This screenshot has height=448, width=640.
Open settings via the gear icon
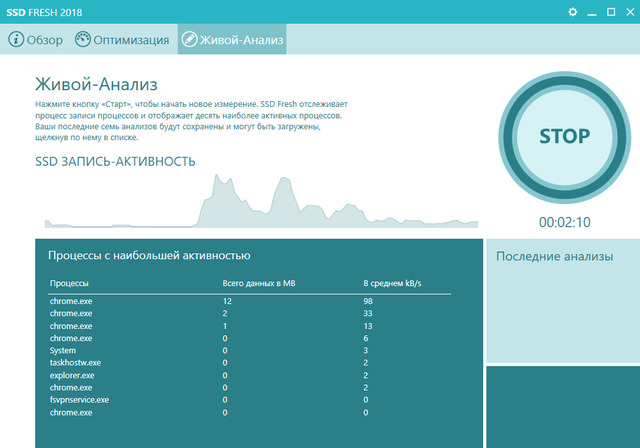click(x=573, y=11)
